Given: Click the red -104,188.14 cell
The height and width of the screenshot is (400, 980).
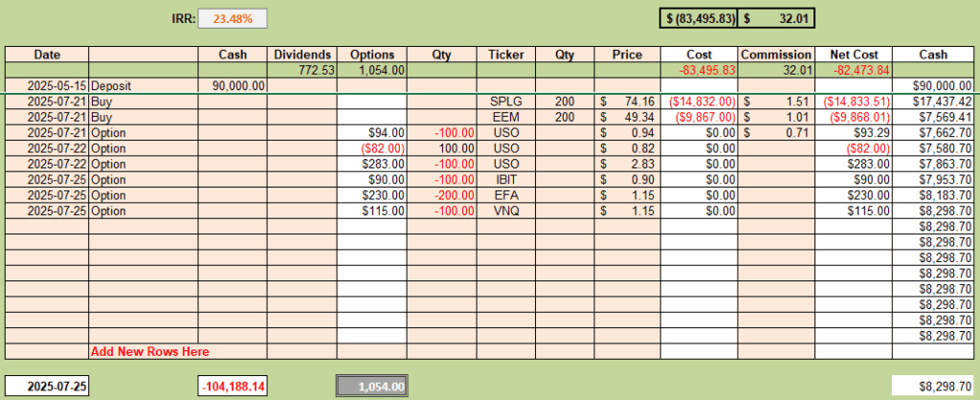Looking at the screenshot, I should tap(233, 386).
